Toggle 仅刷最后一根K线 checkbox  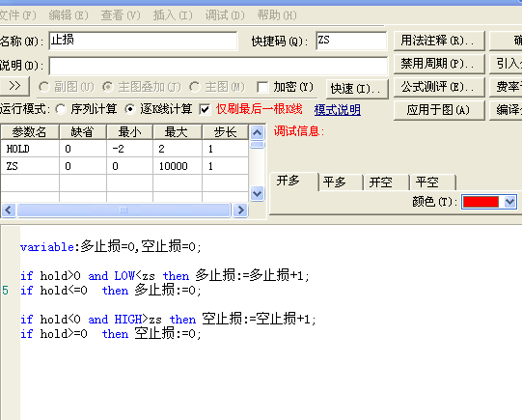tap(206, 109)
